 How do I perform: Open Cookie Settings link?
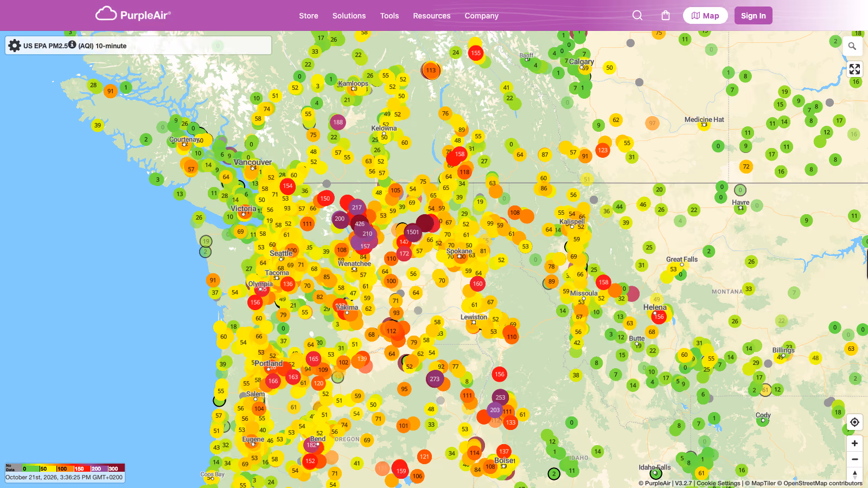click(718, 483)
